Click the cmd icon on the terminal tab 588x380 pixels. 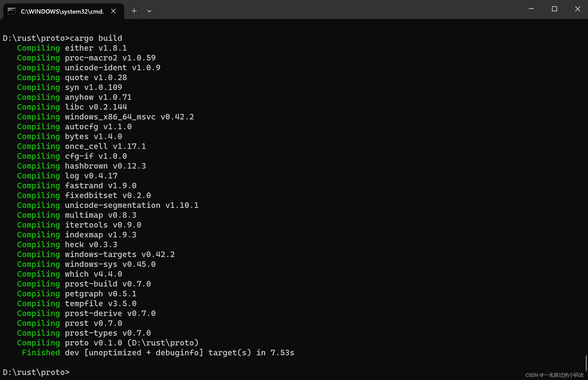tap(11, 11)
